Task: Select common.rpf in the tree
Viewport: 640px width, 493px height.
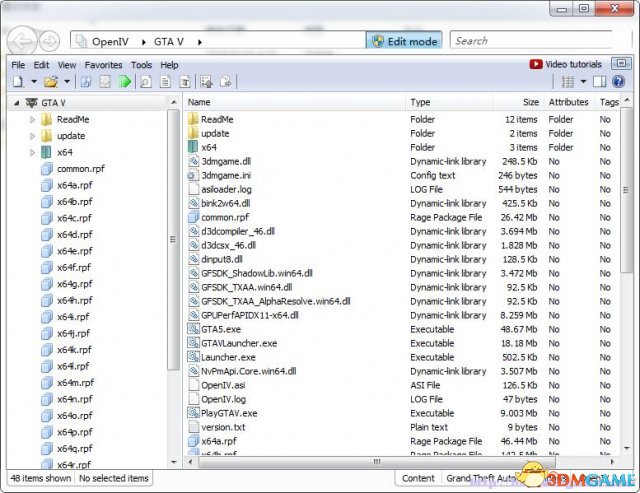Action: click(81, 169)
